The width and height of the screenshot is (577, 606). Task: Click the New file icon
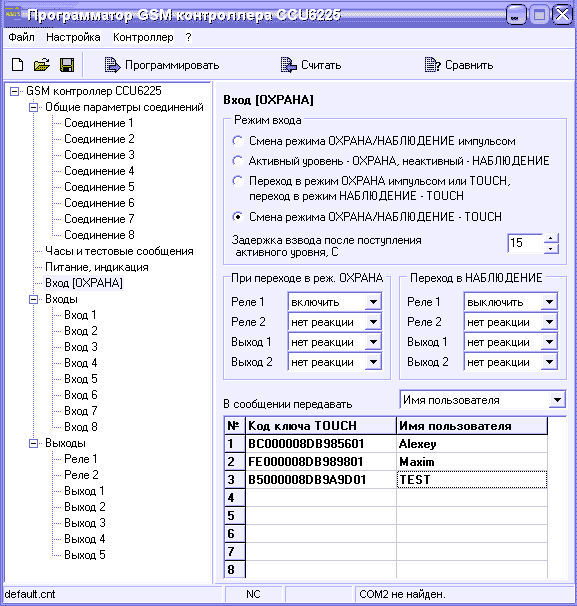click(x=17, y=65)
